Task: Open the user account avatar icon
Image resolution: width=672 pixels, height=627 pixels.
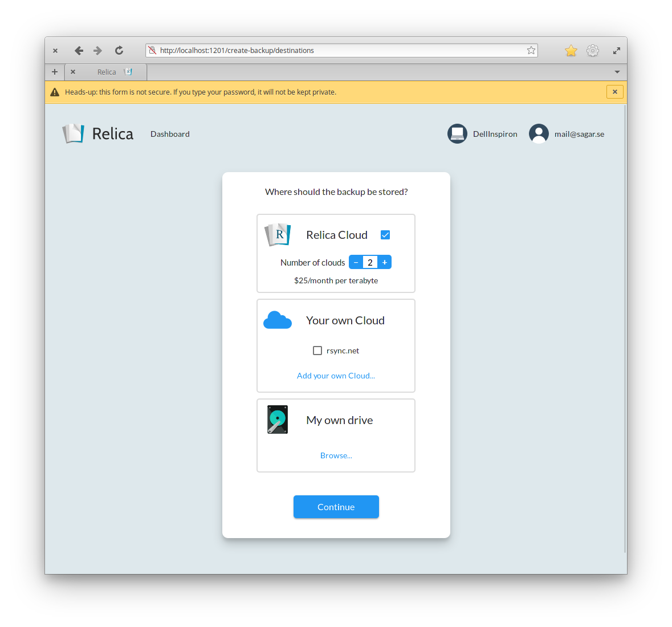Action: tap(539, 134)
